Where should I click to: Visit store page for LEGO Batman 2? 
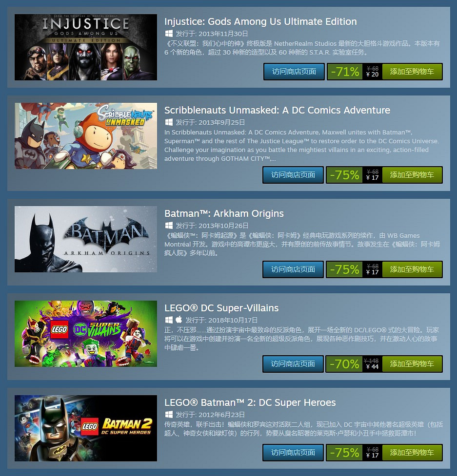coord(293,453)
